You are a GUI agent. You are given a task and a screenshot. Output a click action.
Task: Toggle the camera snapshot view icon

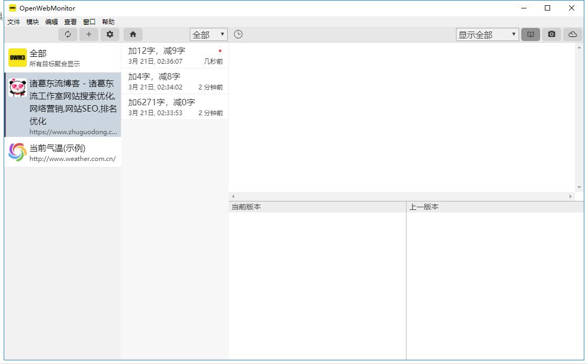[551, 34]
